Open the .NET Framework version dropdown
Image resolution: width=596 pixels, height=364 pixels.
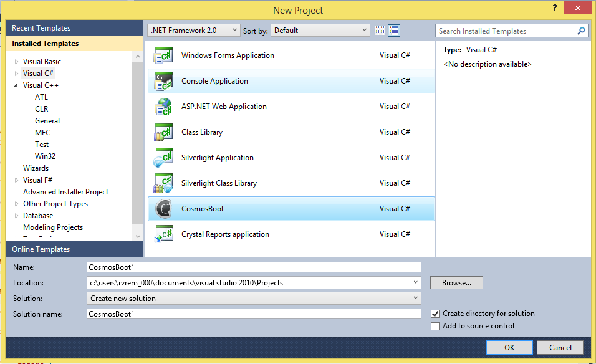pos(193,31)
